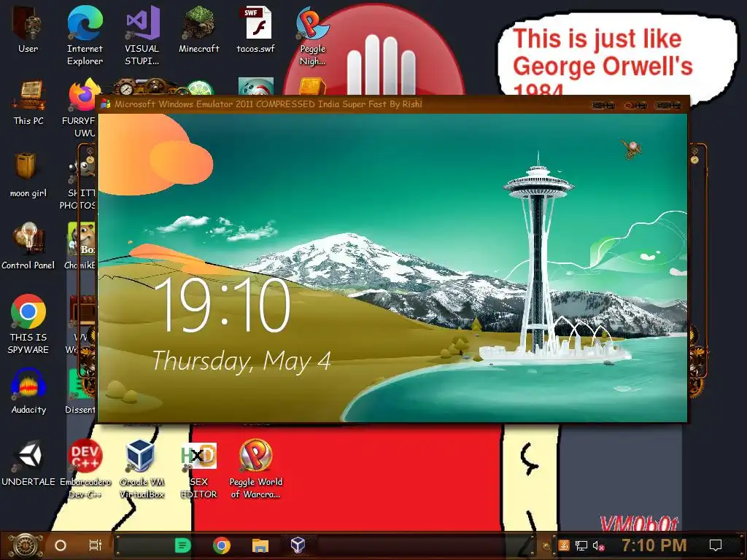Maximize the Windows Emulator window
Viewport: 747px width, 560px height.
point(635,105)
